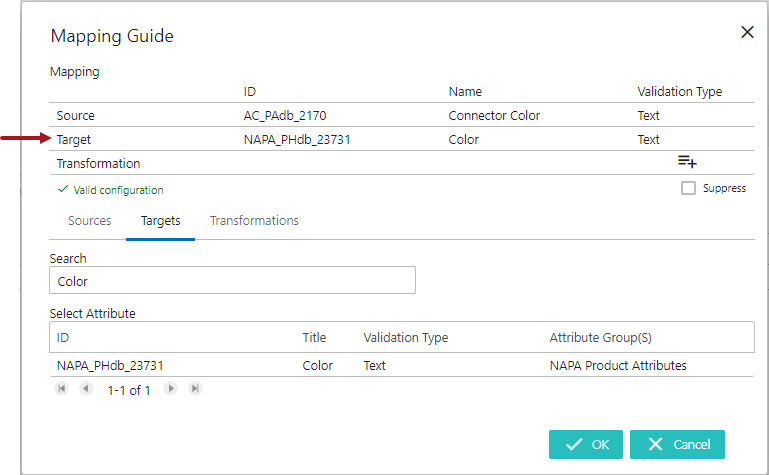
Task: Open the Transformations tab
Action: coord(254,221)
